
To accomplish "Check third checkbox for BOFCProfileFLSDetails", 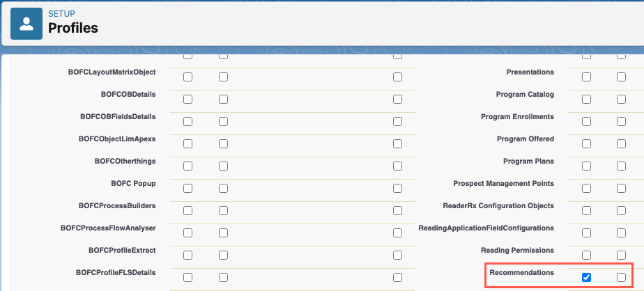I will (x=397, y=278).
